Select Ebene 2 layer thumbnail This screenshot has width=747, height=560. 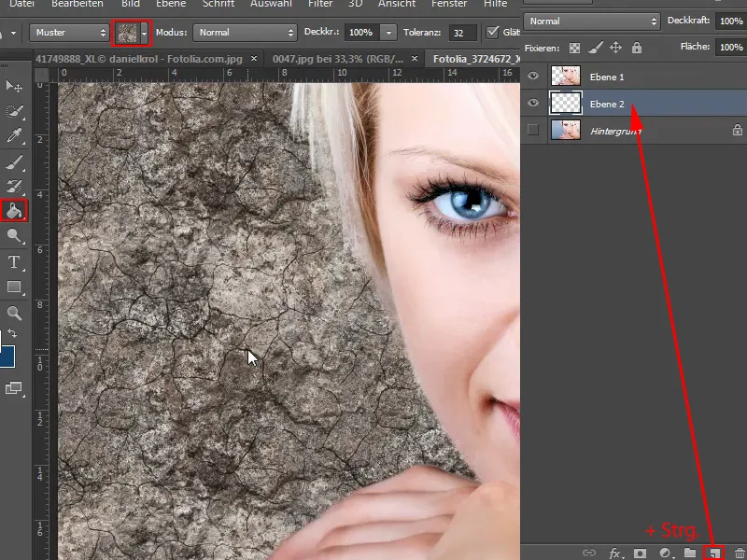point(566,103)
